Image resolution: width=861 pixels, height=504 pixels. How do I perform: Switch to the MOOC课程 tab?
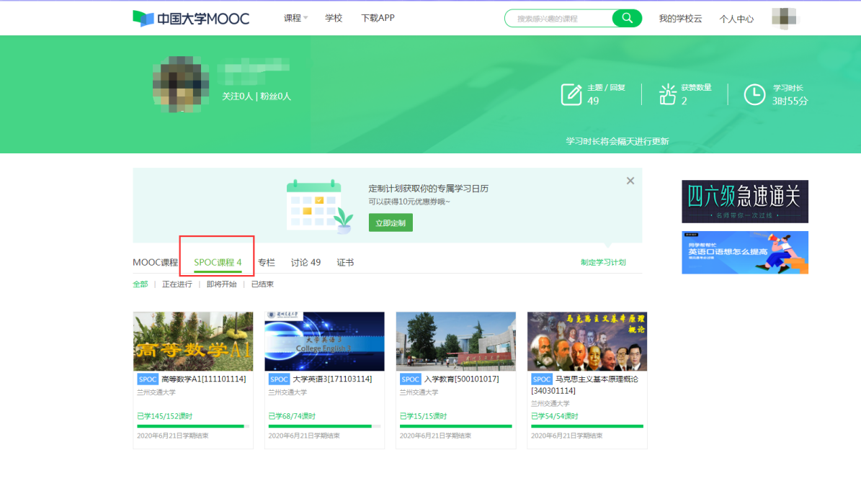coord(155,263)
